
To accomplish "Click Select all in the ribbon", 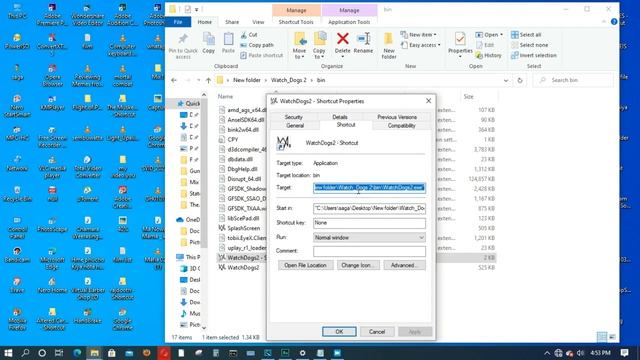I will [526, 35].
